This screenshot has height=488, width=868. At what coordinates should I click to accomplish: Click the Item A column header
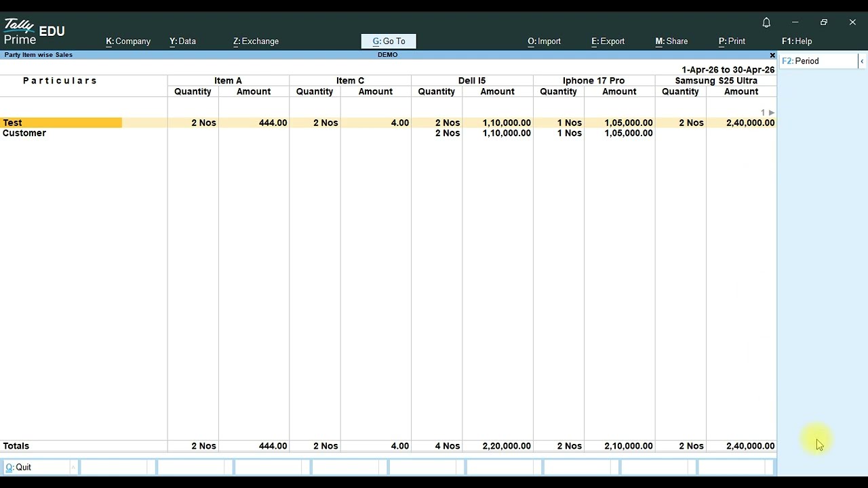228,81
